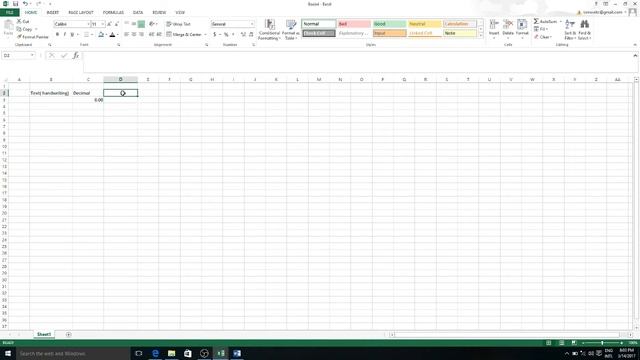640x360 pixels.
Task: Click Merge & Center
Action: 184,35
